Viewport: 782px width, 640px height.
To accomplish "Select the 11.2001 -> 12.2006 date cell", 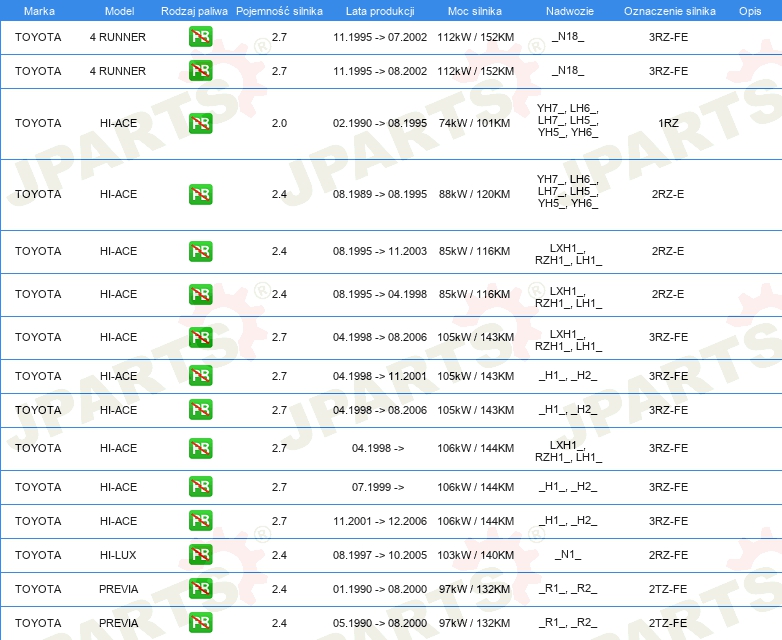I will 380,521.
